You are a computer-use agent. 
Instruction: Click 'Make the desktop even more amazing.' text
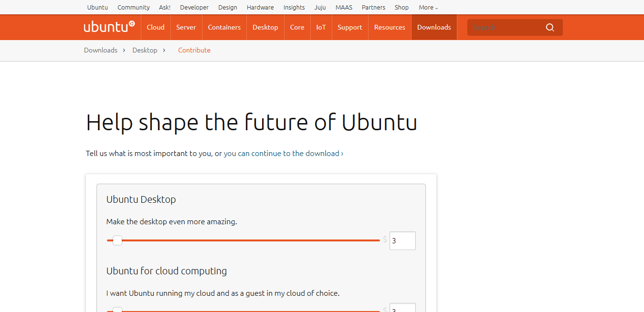[172, 222]
